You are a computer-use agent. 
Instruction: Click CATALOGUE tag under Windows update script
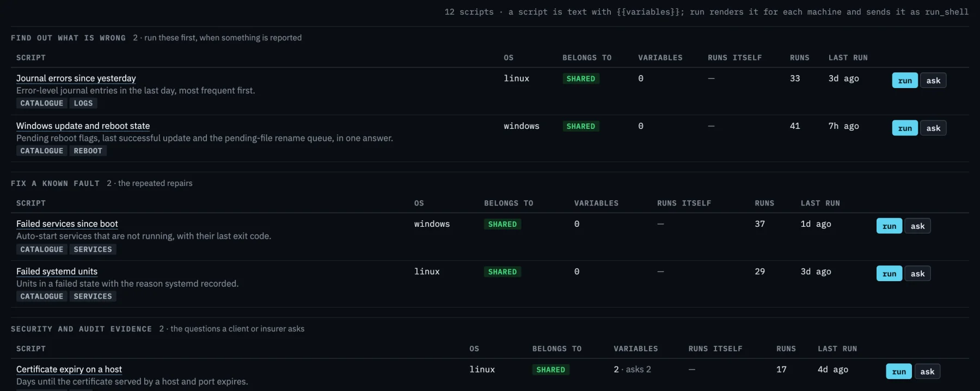point(42,151)
